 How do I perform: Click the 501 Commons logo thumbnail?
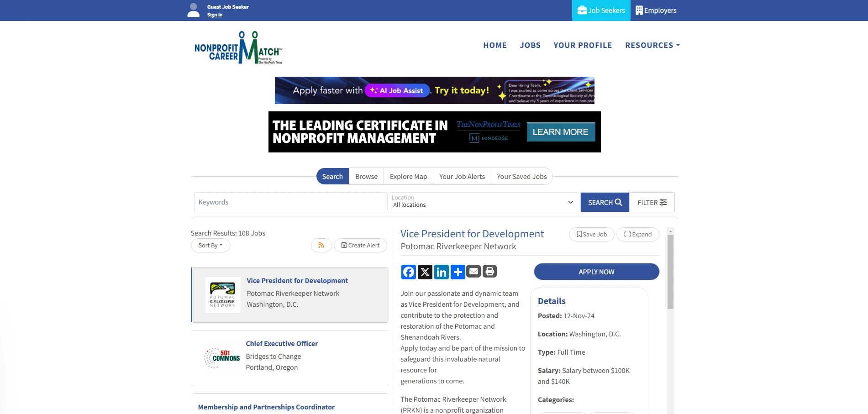[222, 358]
